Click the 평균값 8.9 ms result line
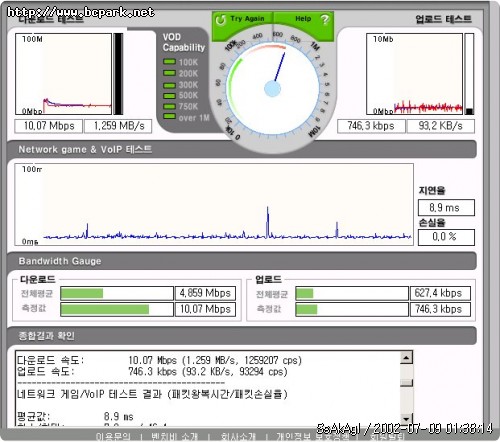Screen dimensions: 500x442 point(75,417)
